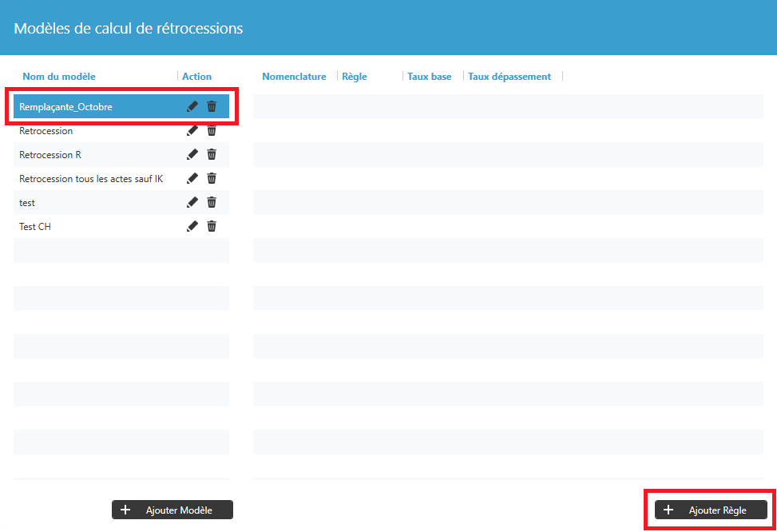
Task: Click the Ajouter Règle button
Action: [x=711, y=510]
